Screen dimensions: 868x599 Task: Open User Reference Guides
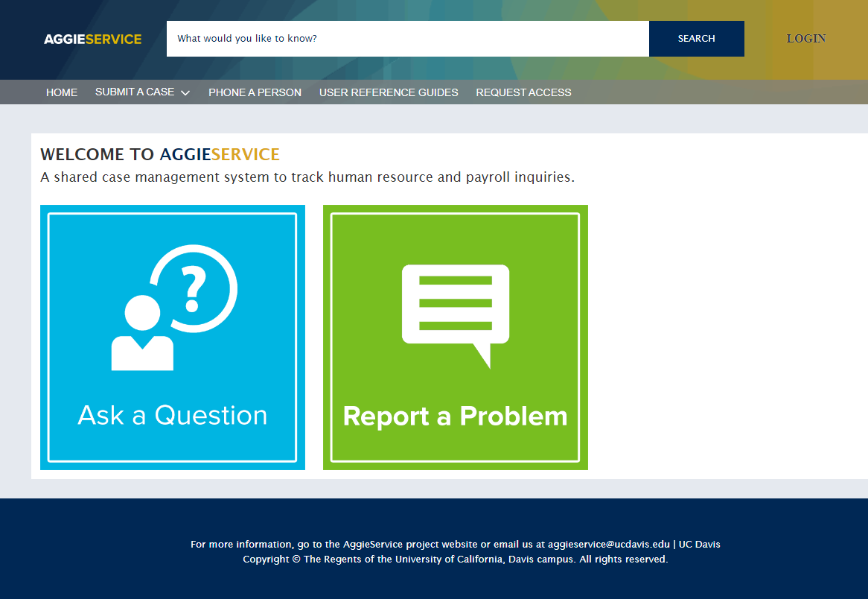click(389, 92)
